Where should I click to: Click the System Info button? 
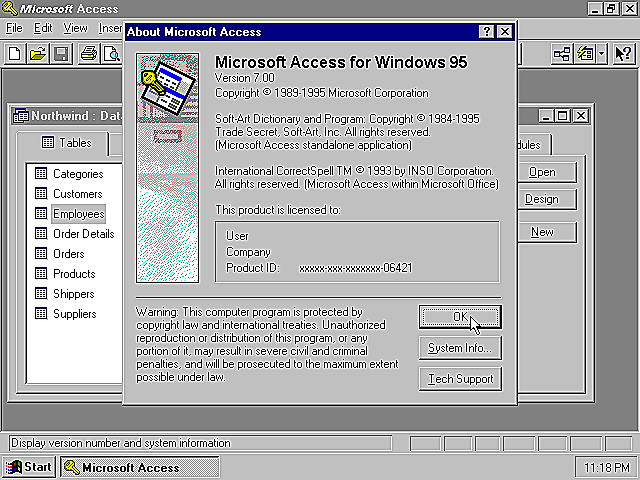tap(460, 348)
